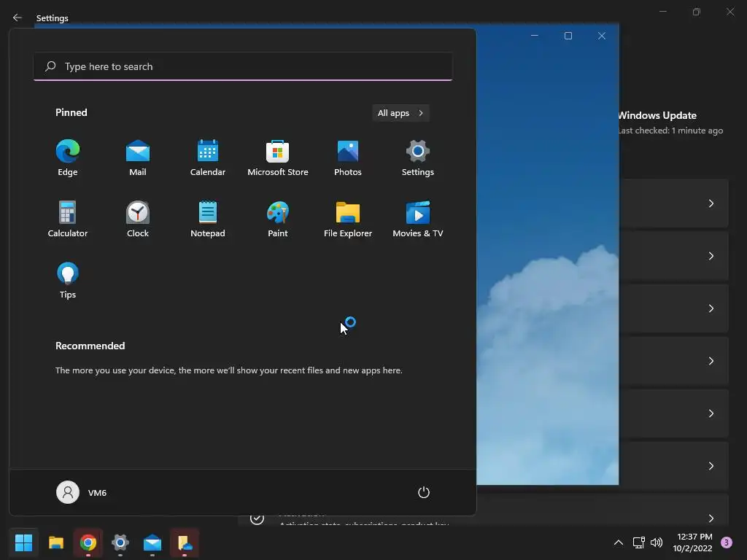Open the Tips app
This screenshot has width=747, height=560.
68,281
